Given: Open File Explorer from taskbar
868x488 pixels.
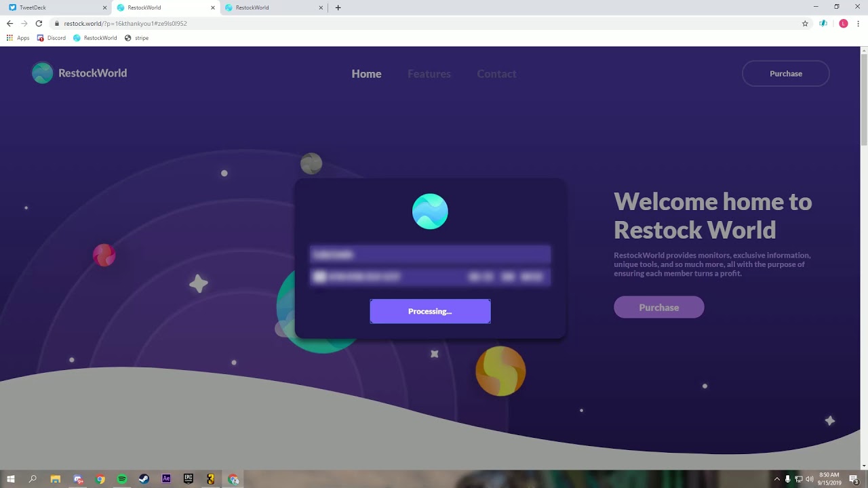Looking at the screenshot, I should (x=56, y=479).
